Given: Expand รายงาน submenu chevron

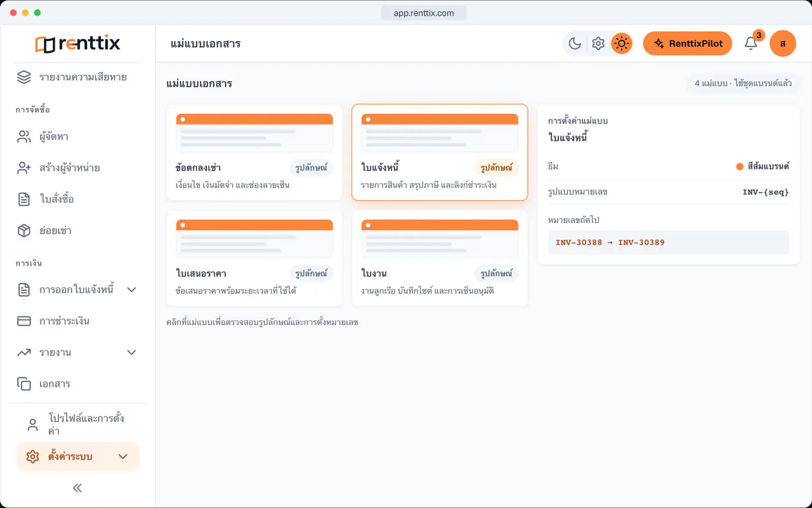Looking at the screenshot, I should 131,353.
